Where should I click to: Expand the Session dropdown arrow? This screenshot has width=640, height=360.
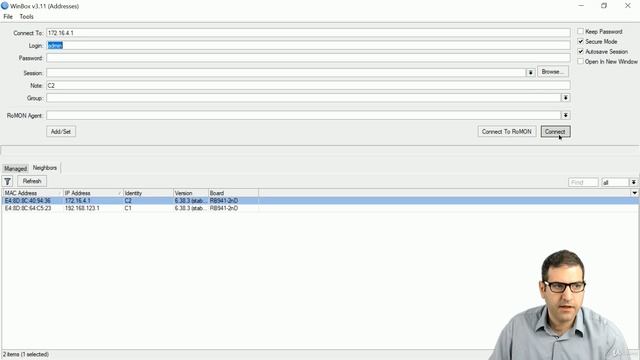530,73
